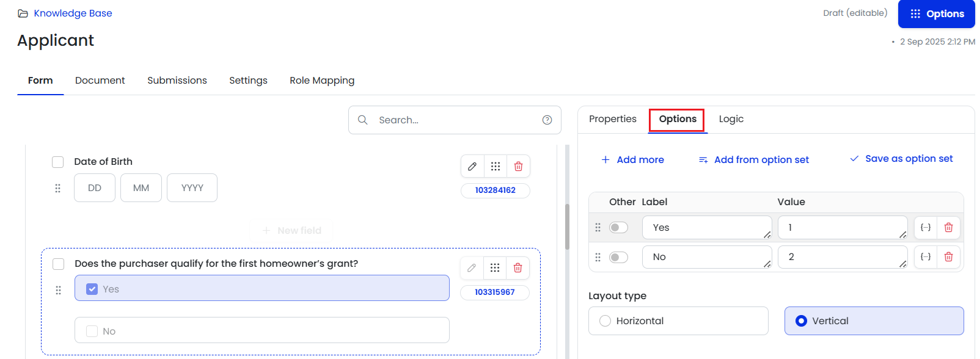980x359 pixels.
Task: Toggle Other switch for Yes option
Action: 618,228
